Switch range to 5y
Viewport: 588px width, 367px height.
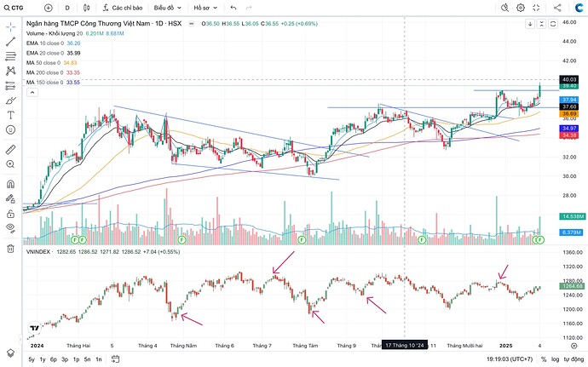pyautogui.click(x=32, y=359)
